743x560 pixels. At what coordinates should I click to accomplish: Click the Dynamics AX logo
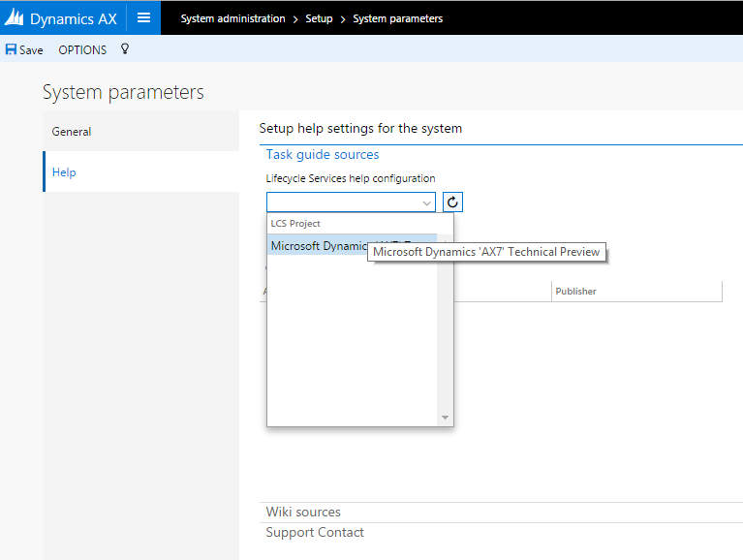click(60, 18)
